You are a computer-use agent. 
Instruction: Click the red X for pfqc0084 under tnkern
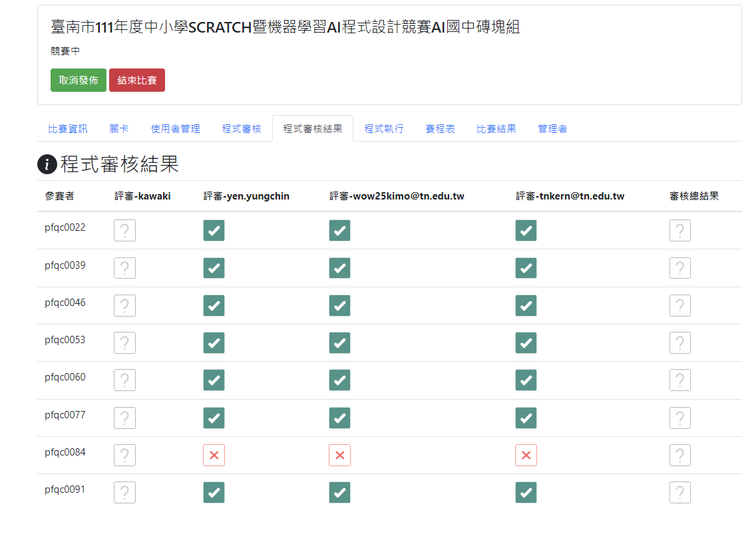coord(526,456)
